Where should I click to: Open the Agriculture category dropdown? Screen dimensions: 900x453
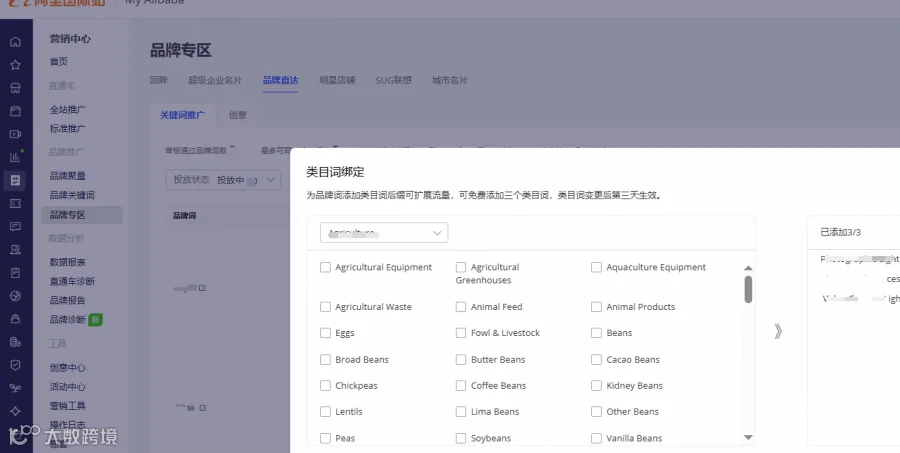[x=384, y=233]
